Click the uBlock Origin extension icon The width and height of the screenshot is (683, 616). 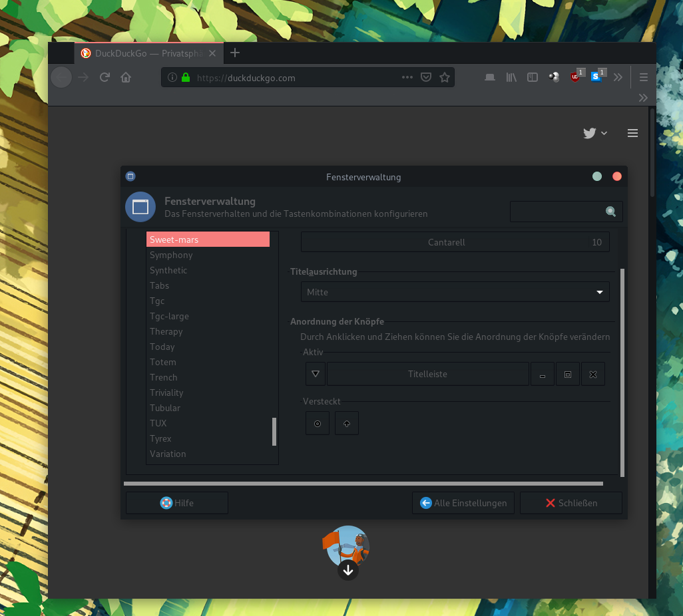tap(575, 77)
